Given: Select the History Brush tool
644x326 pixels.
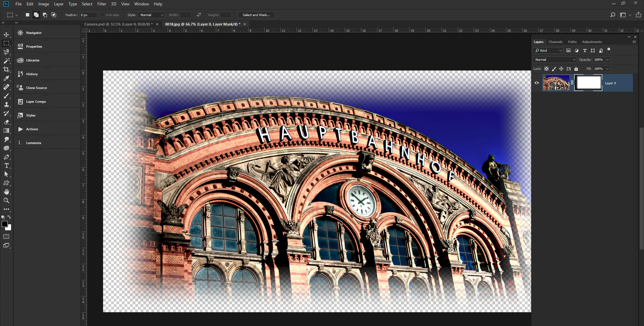Looking at the screenshot, I should coord(6,113).
